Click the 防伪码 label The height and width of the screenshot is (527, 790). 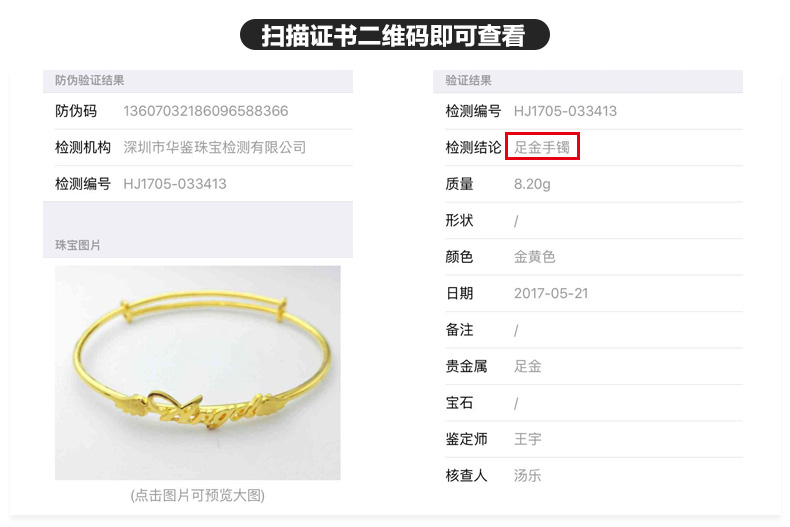pos(76,111)
